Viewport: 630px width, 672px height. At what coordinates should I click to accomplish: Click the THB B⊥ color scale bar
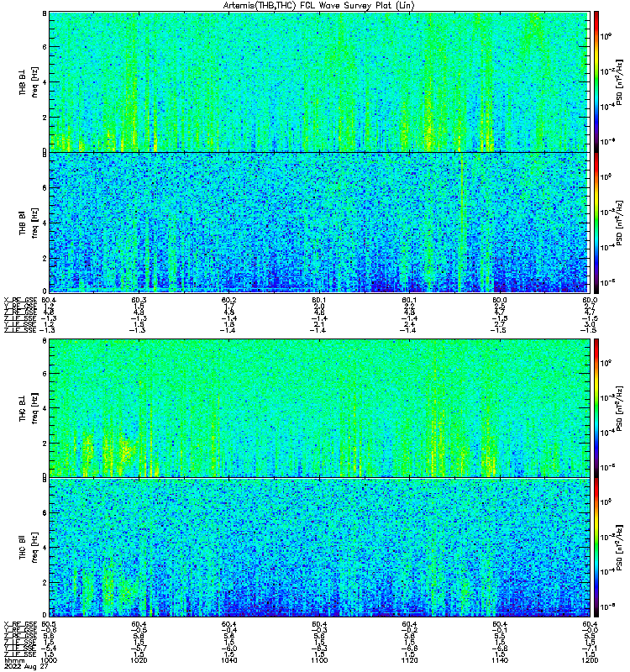pyautogui.click(x=596, y=81)
